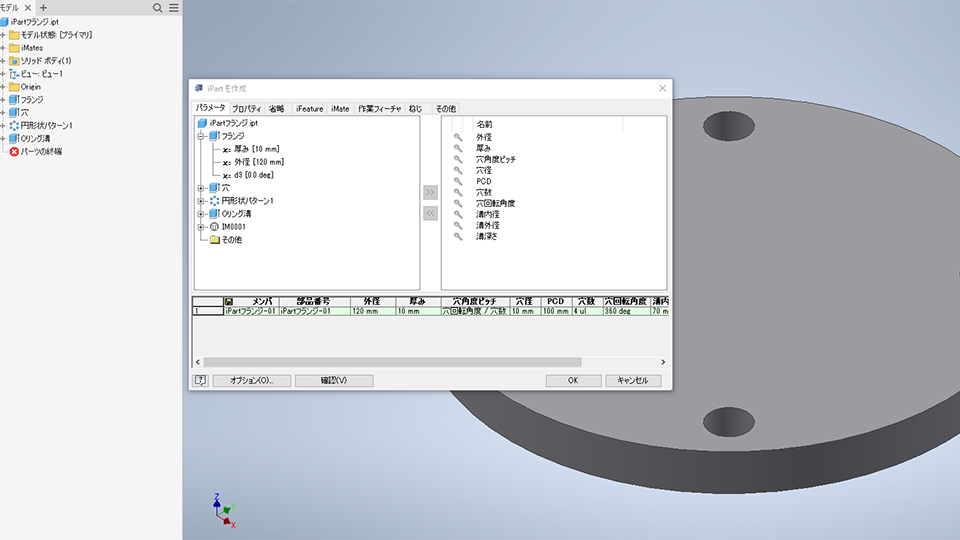Switch to the プロパティ tab
This screenshot has width=960, height=540.
pyautogui.click(x=247, y=108)
